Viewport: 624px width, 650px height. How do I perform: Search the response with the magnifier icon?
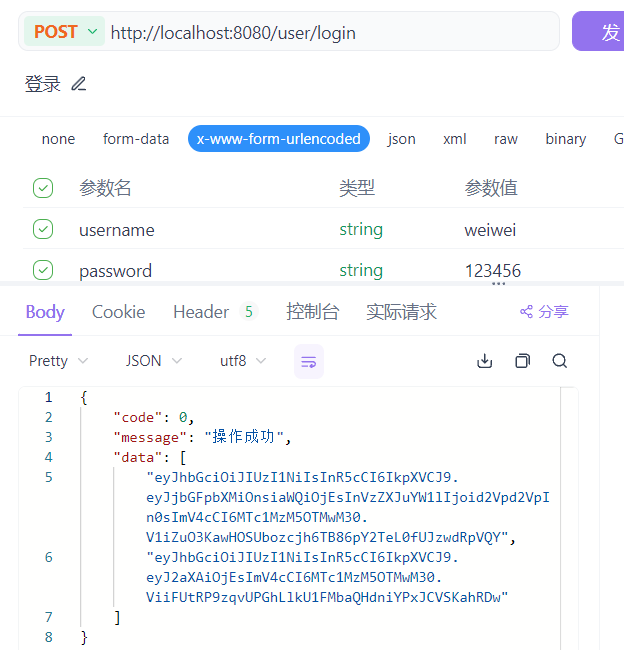coord(560,361)
